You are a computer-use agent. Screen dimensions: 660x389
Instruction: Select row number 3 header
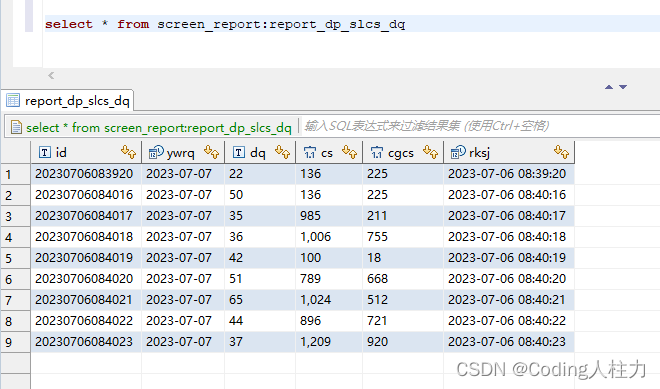(x=15, y=216)
